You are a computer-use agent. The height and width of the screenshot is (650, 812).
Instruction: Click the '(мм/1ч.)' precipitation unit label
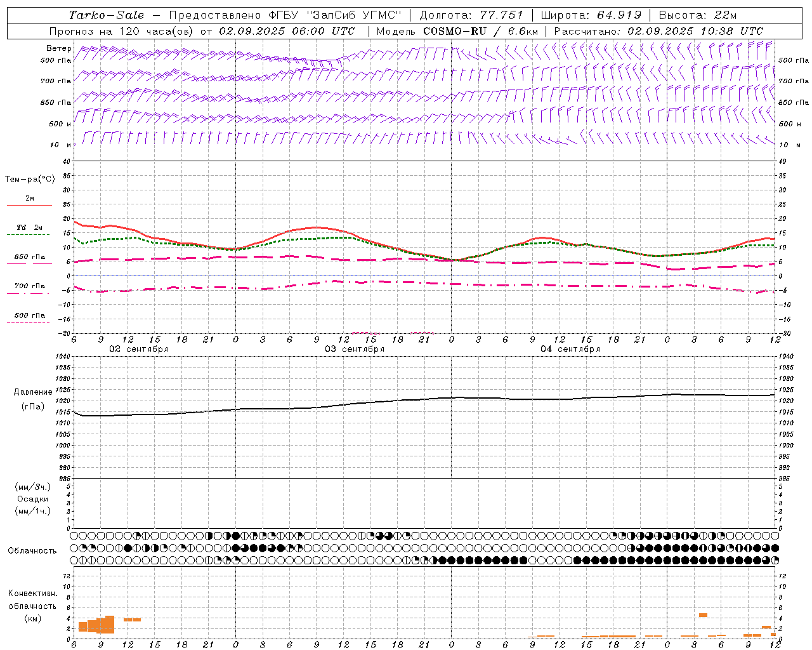pos(33,511)
